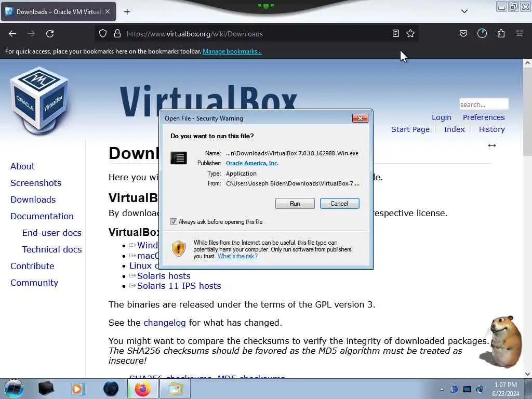
Task: Open the Oracle America, Inc. publisher link
Action: 252,163
